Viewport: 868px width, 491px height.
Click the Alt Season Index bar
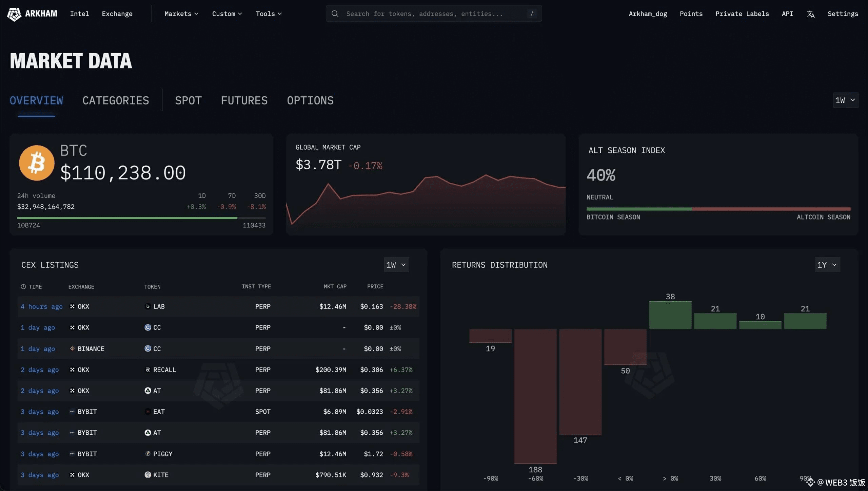pyautogui.click(x=718, y=209)
